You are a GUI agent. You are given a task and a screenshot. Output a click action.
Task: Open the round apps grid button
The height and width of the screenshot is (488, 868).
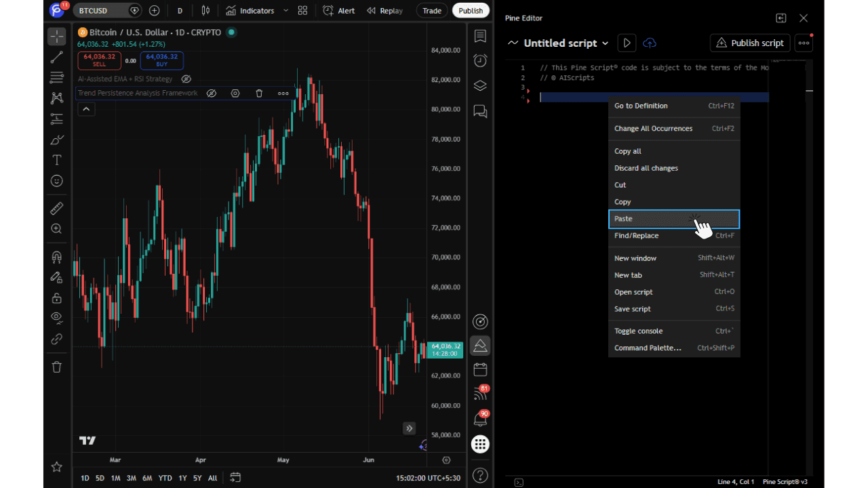480,444
